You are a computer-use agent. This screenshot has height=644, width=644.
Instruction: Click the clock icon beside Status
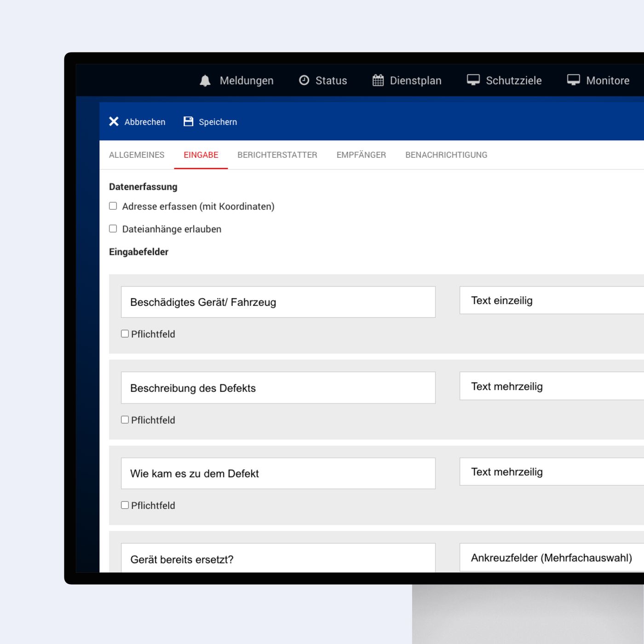304,80
